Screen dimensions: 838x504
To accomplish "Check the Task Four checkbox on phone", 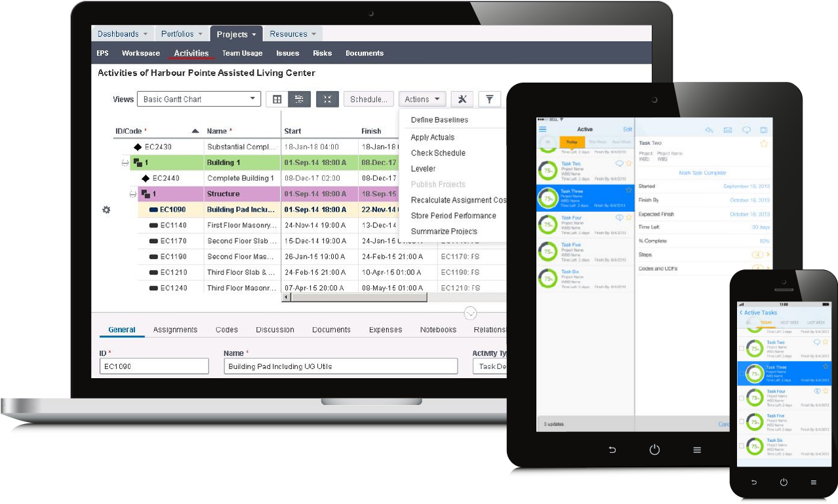I will tap(742, 397).
